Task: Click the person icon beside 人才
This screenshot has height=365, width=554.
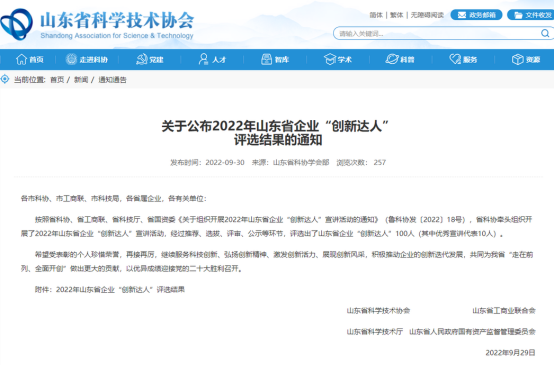Action: [203, 59]
